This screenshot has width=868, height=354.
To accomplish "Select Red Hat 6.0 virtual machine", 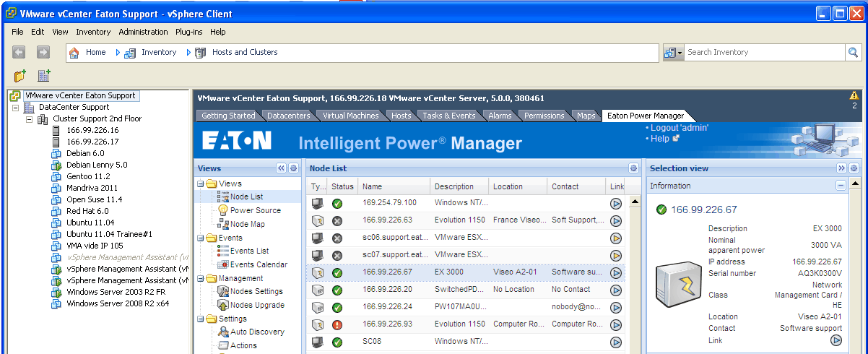I will [x=87, y=211].
